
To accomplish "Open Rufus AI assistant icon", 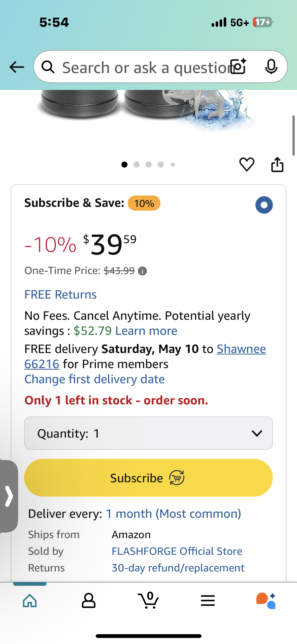I will 266,600.
